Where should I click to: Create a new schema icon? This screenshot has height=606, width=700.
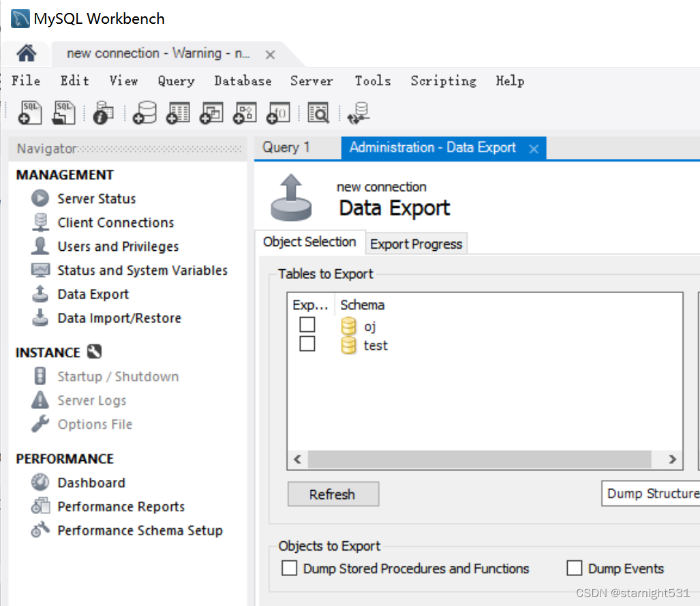[144, 112]
